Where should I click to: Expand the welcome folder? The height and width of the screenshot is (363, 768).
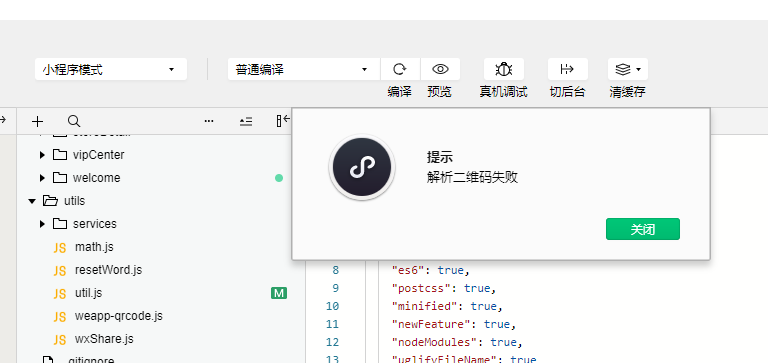coord(43,178)
